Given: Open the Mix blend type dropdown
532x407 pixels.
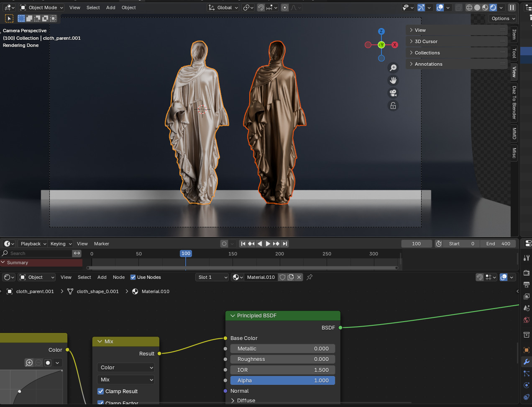Looking at the screenshot, I should point(126,379).
